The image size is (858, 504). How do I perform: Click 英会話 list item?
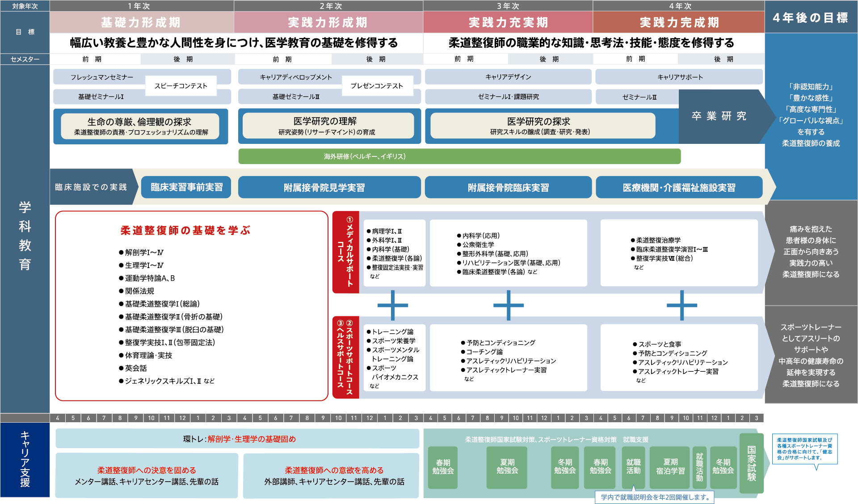(133, 369)
